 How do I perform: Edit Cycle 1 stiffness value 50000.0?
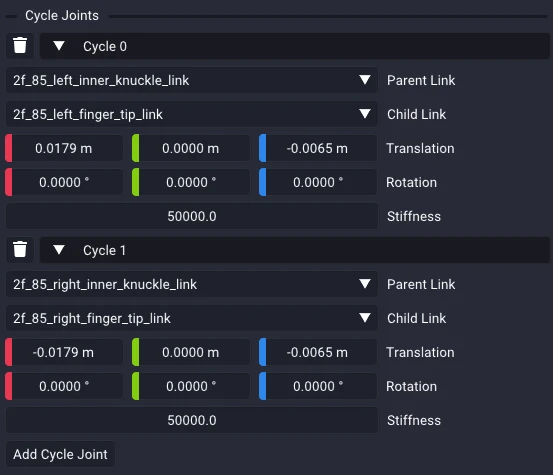tap(192, 420)
